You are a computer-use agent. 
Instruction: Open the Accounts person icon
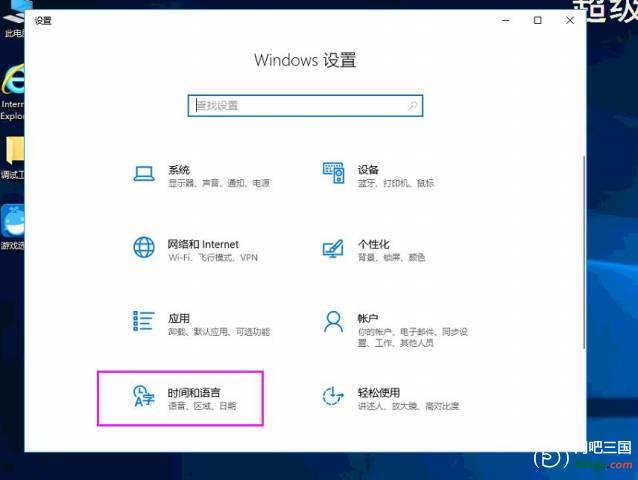pos(333,322)
